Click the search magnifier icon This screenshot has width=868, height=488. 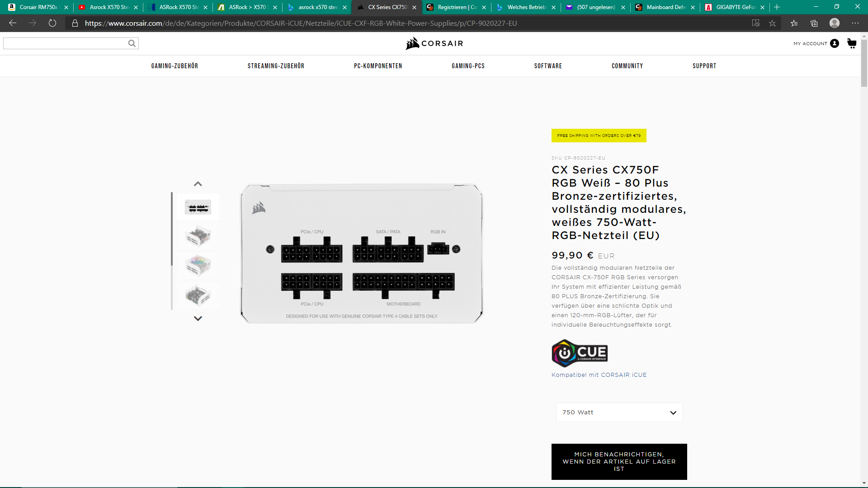click(132, 43)
